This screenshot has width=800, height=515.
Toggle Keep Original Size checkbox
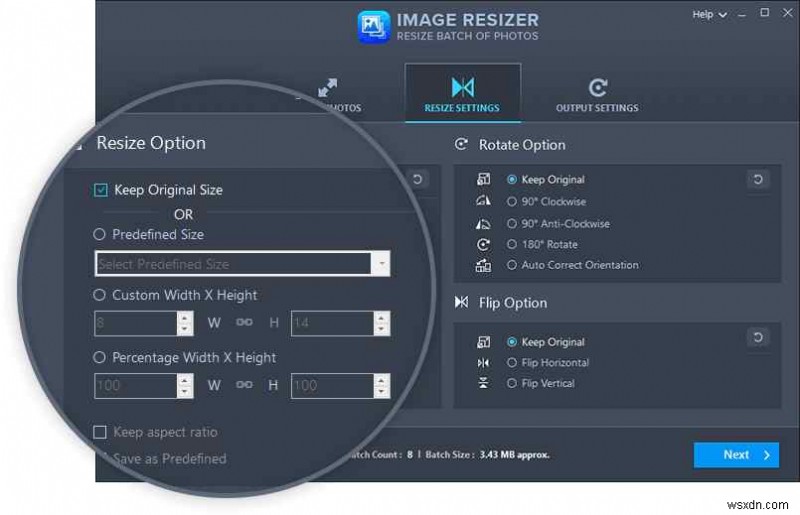[101, 190]
